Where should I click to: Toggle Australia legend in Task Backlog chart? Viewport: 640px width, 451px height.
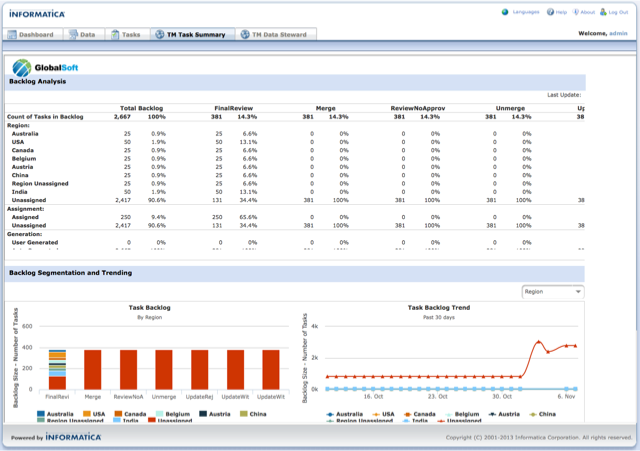(x=55, y=414)
